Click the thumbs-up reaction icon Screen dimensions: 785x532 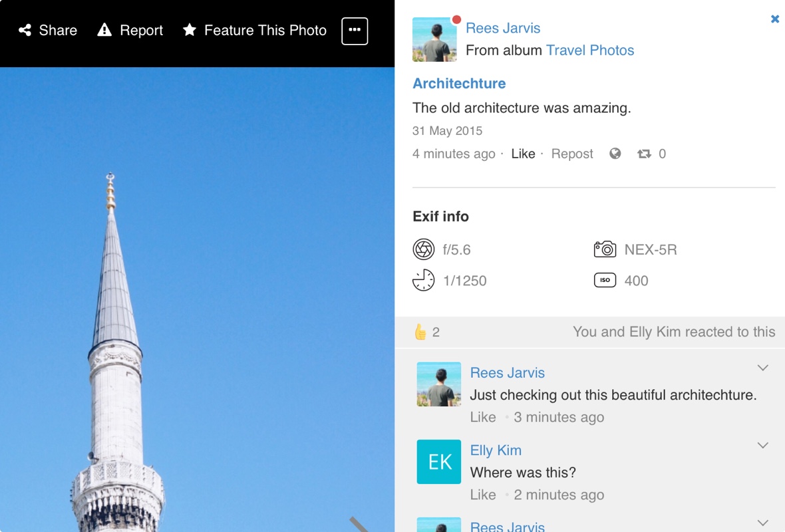[420, 331]
